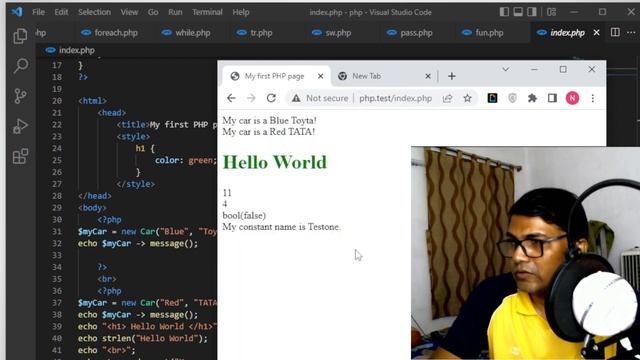The width and height of the screenshot is (640, 360).
Task: Close the index.php editor tab
Action: point(596,32)
